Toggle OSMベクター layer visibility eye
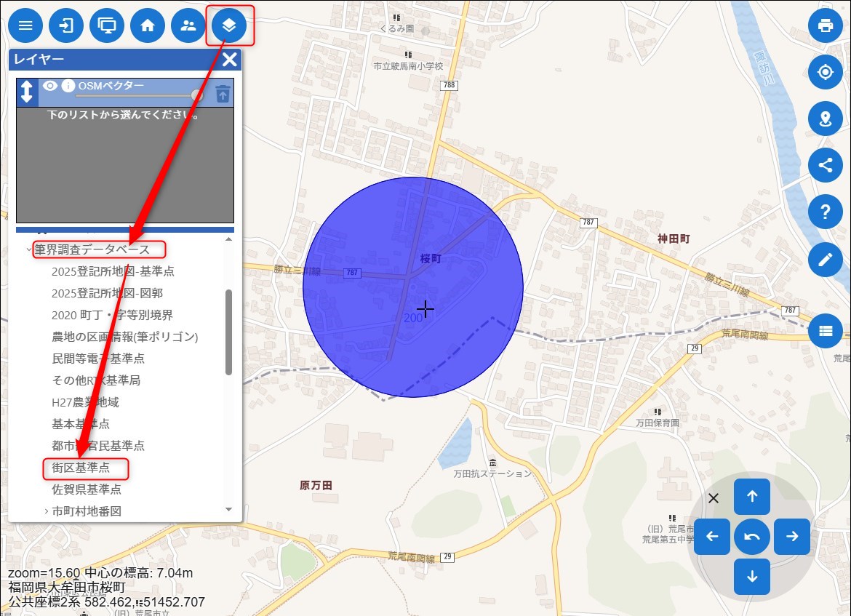This screenshot has width=851, height=616. click(x=49, y=86)
